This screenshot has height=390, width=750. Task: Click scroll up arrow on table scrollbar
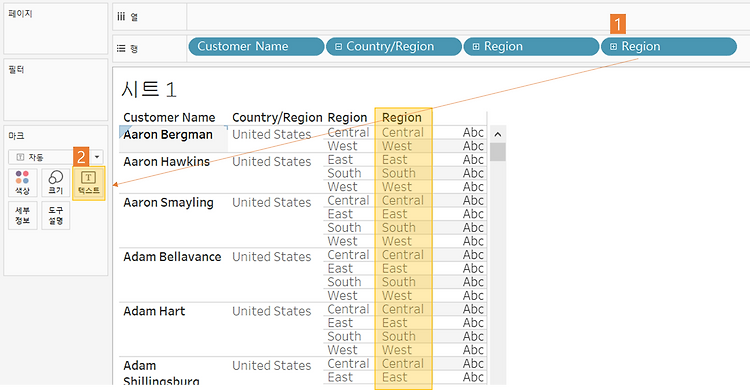click(x=497, y=134)
